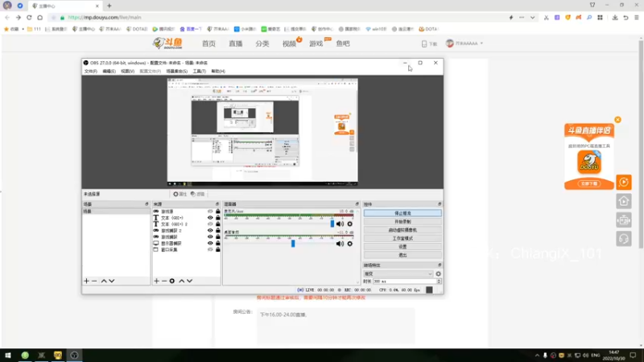Open the 场景集合(S) menu in OBS
This screenshot has height=362, width=644.
[176, 72]
